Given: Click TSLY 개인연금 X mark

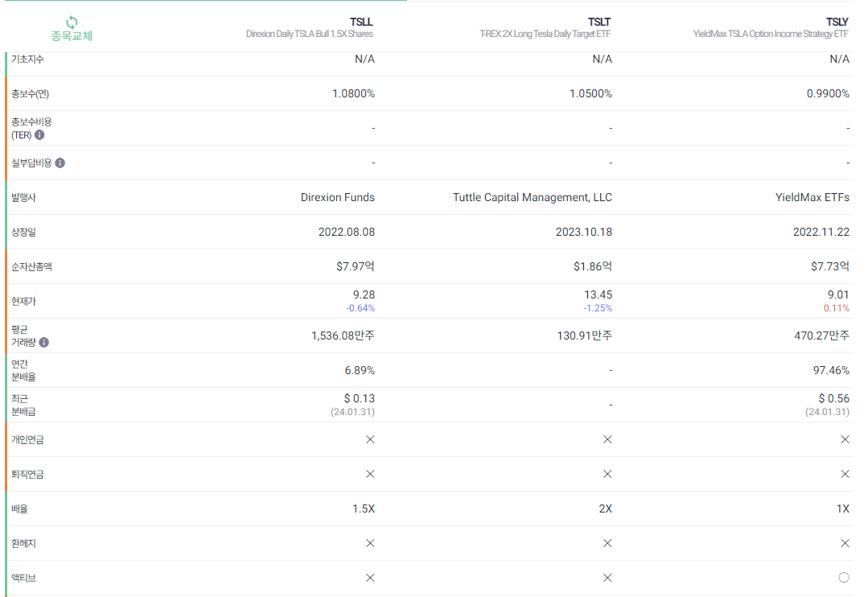Looking at the screenshot, I should (845, 439).
